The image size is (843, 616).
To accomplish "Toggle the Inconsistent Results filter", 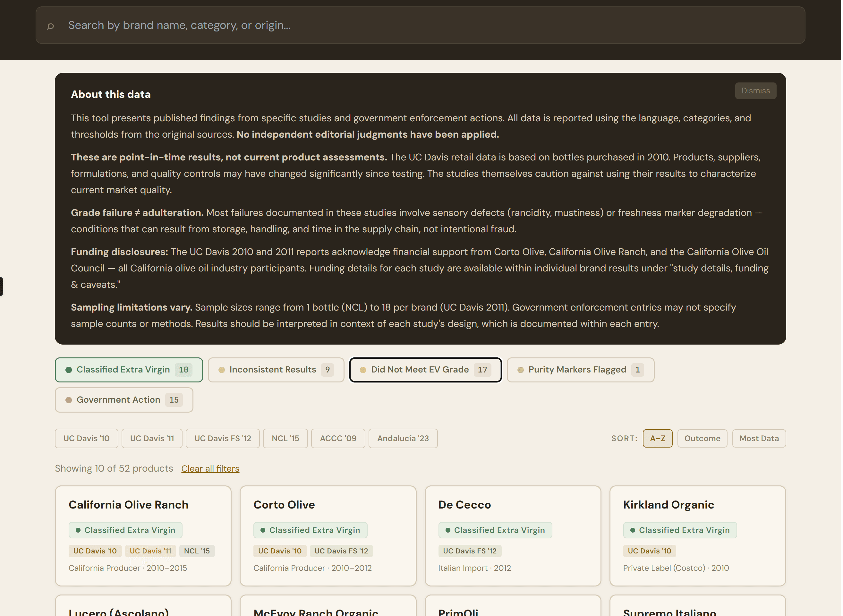I will click(276, 370).
